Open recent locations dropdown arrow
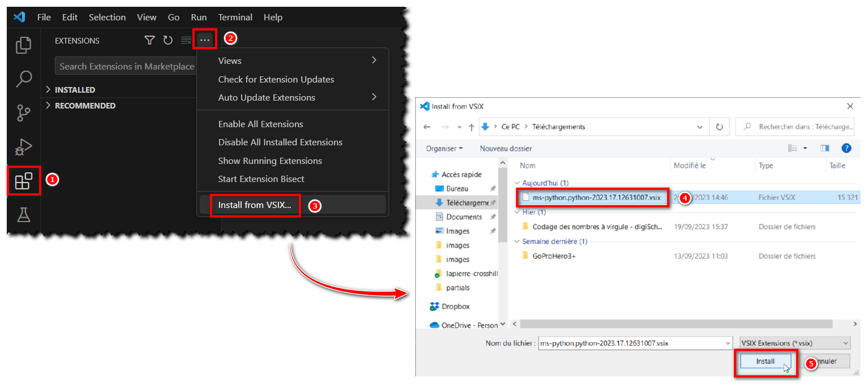Screen dimensions: 868x390 (x=459, y=127)
